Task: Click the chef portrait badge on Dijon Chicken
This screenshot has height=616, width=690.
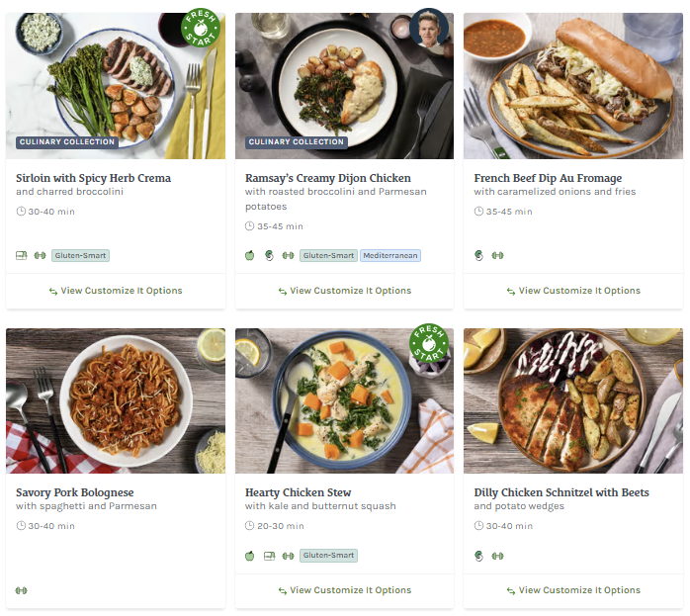Action: (x=430, y=30)
